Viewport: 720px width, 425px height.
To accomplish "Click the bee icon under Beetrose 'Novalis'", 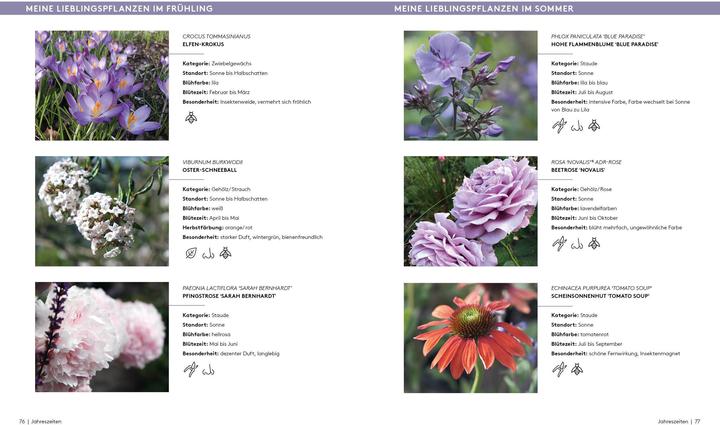I will coord(594,243).
